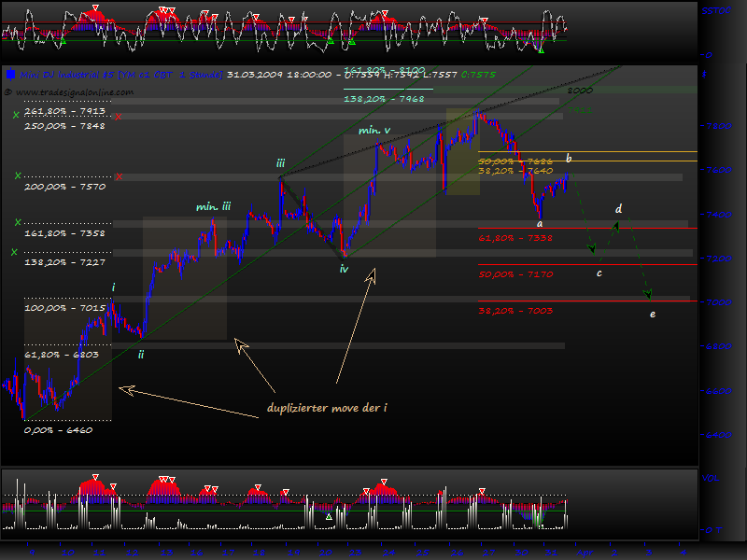Click the wave 'iv' label below the low

[x=344, y=269]
